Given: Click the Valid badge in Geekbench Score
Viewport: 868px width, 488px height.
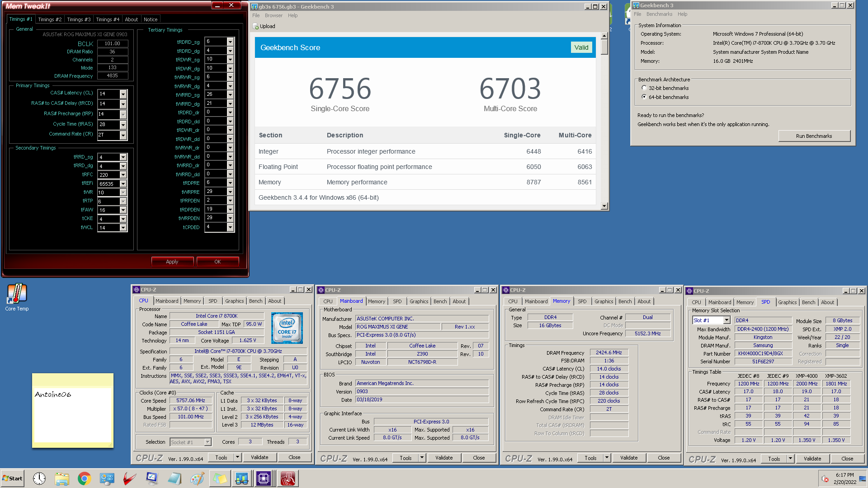Looking at the screenshot, I should pos(581,47).
